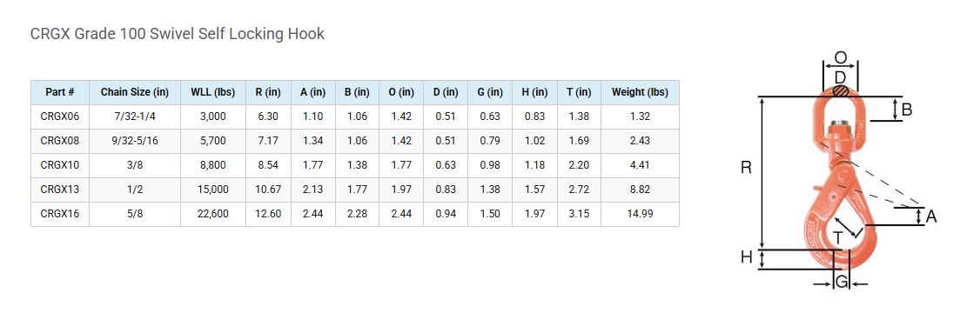Click the R dimension label on diagram
This screenshot has width=980, height=313.
click(x=746, y=168)
